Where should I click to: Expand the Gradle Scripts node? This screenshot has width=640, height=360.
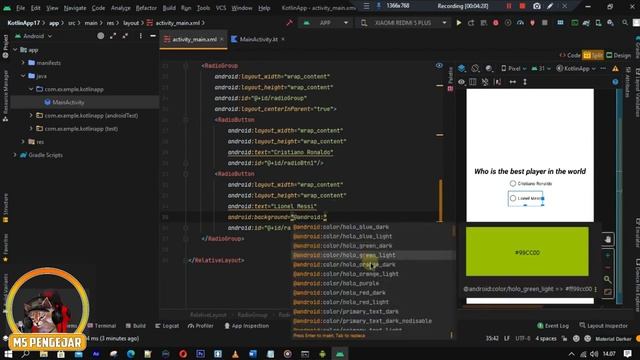[x=15, y=155]
